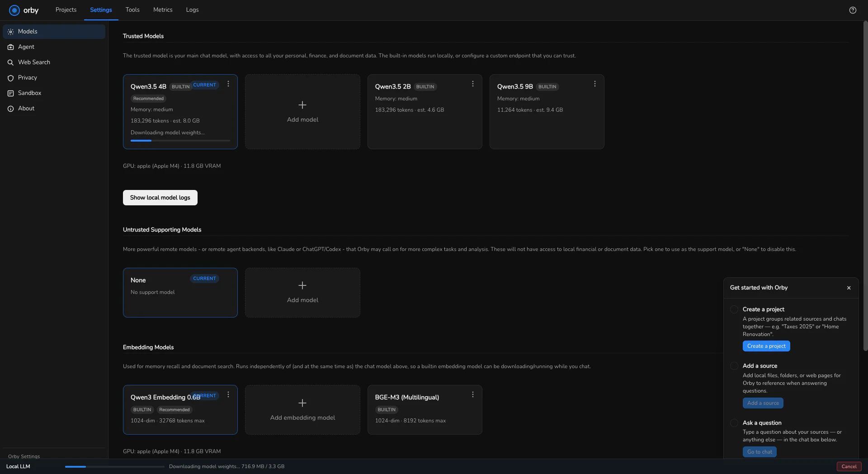This screenshot has height=474, width=868.
Task: Select About in settings sidebar
Action: pyautogui.click(x=54, y=109)
